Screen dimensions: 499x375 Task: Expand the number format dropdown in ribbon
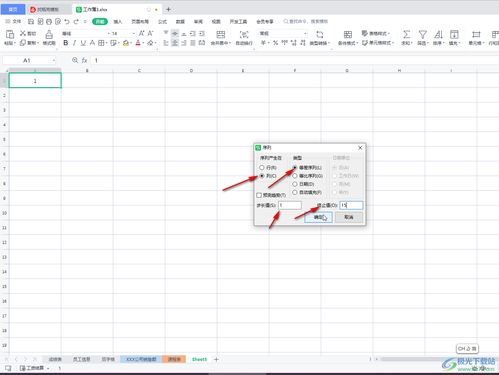pos(305,33)
